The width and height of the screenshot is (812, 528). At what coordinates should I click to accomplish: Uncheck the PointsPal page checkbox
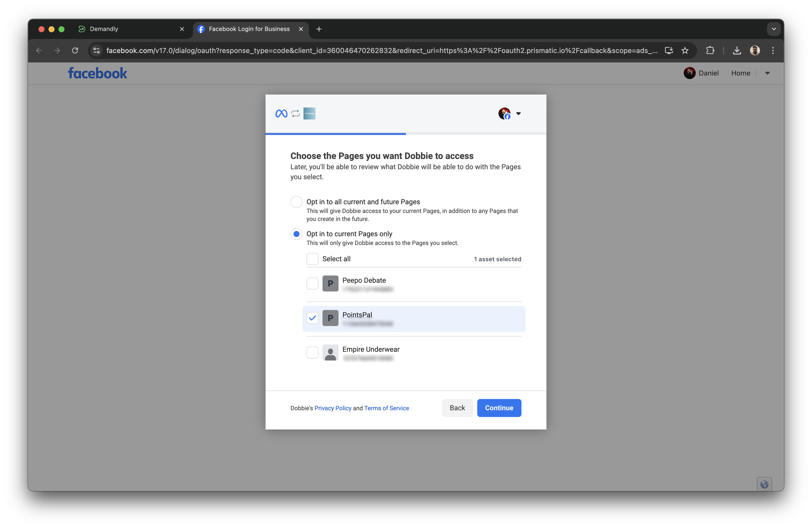click(312, 317)
